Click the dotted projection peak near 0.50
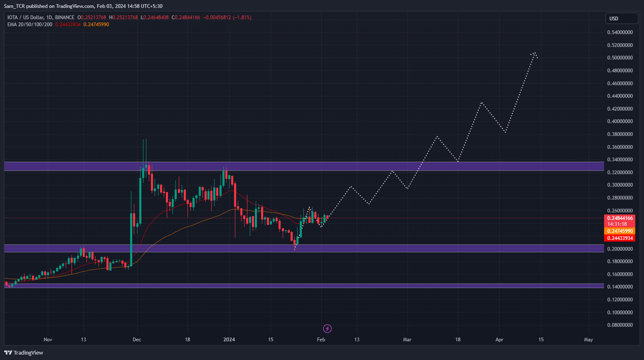This screenshot has height=360, width=644. (x=534, y=53)
